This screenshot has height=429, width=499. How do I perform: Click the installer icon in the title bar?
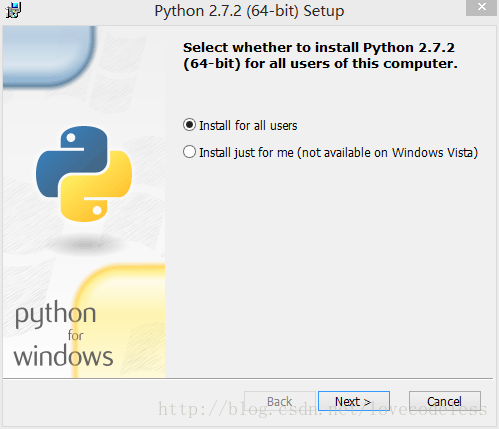click(14, 10)
